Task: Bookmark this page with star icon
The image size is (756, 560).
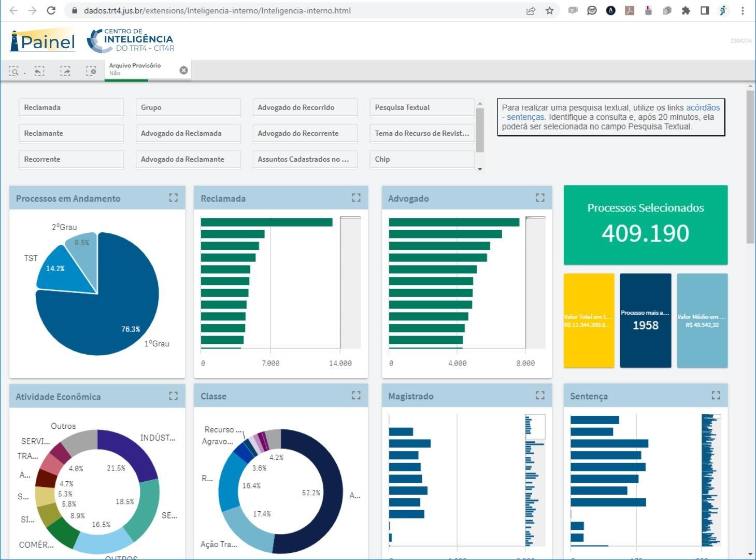Action: tap(550, 10)
